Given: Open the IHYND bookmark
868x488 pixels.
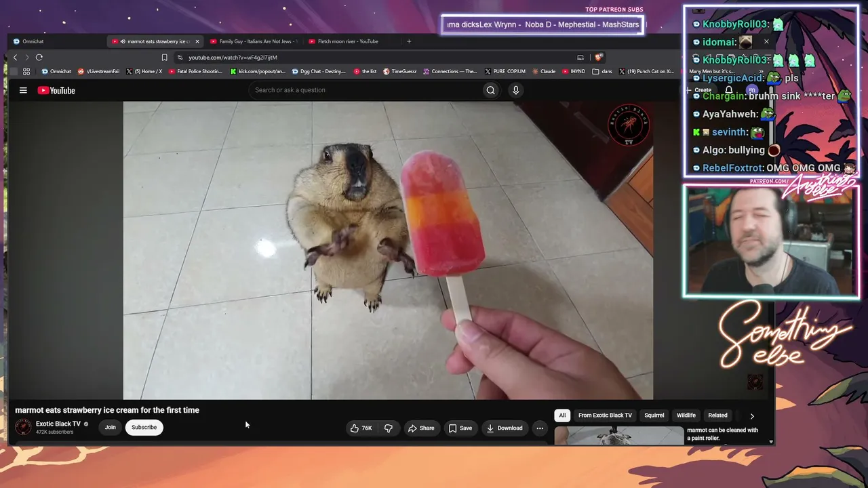Looking at the screenshot, I should [x=574, y=71].
